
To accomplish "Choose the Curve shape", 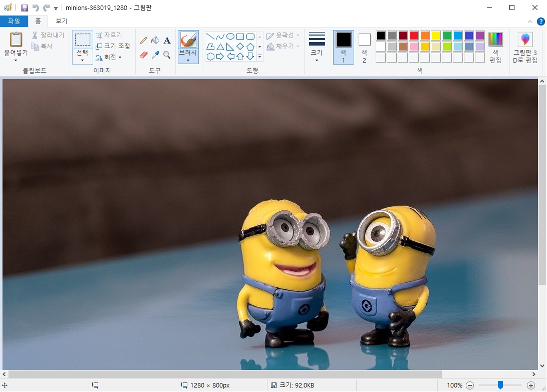I will click(x=220, y=36).
